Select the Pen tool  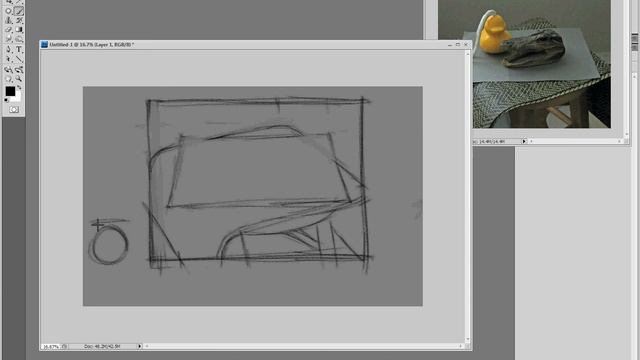(8, 49)
